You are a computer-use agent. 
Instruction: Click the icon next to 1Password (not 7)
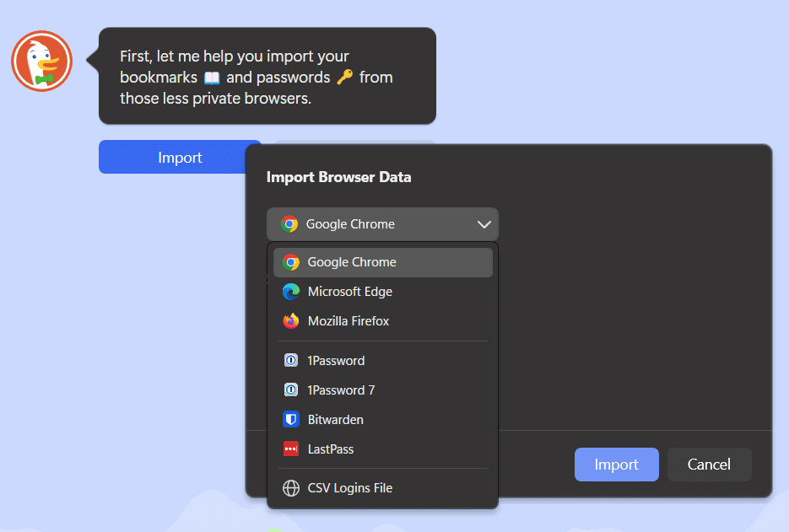(x=291, y=361)
